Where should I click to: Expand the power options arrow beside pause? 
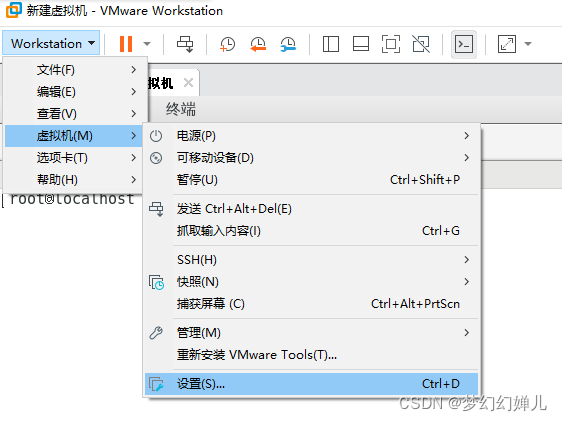tap(147, 44)
